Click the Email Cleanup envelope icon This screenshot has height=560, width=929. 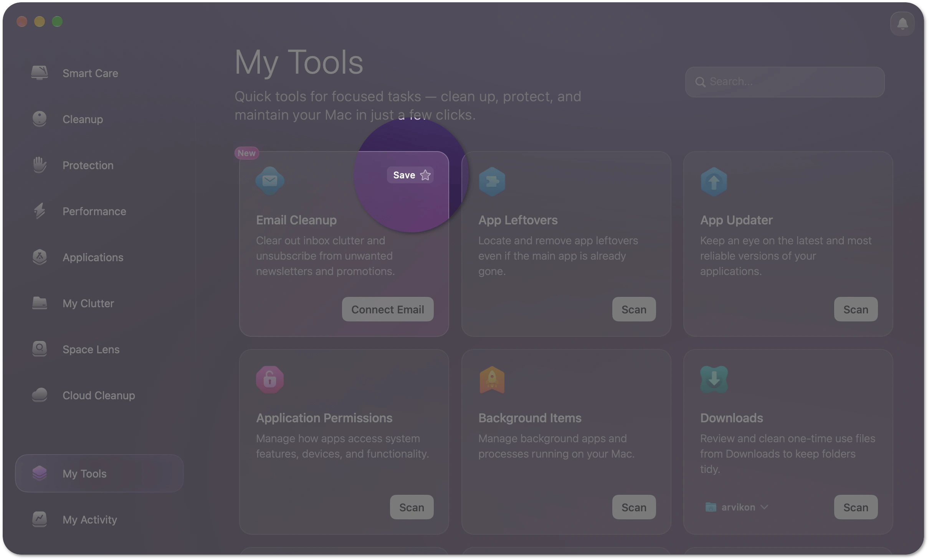(270, 181)
